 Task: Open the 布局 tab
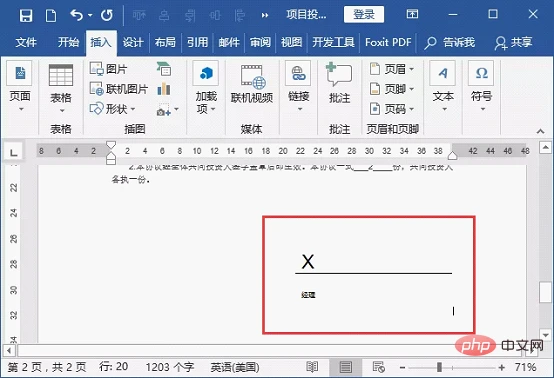pyautogui.click(x=165, y=42)
